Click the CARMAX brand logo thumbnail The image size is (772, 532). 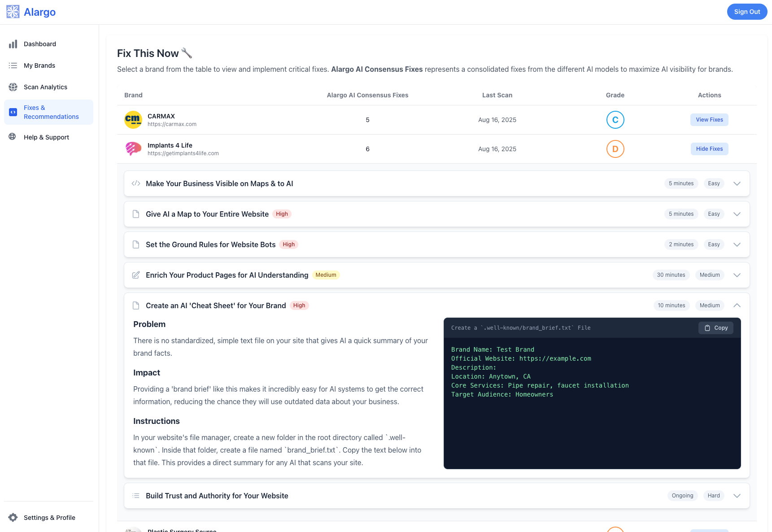133,120
